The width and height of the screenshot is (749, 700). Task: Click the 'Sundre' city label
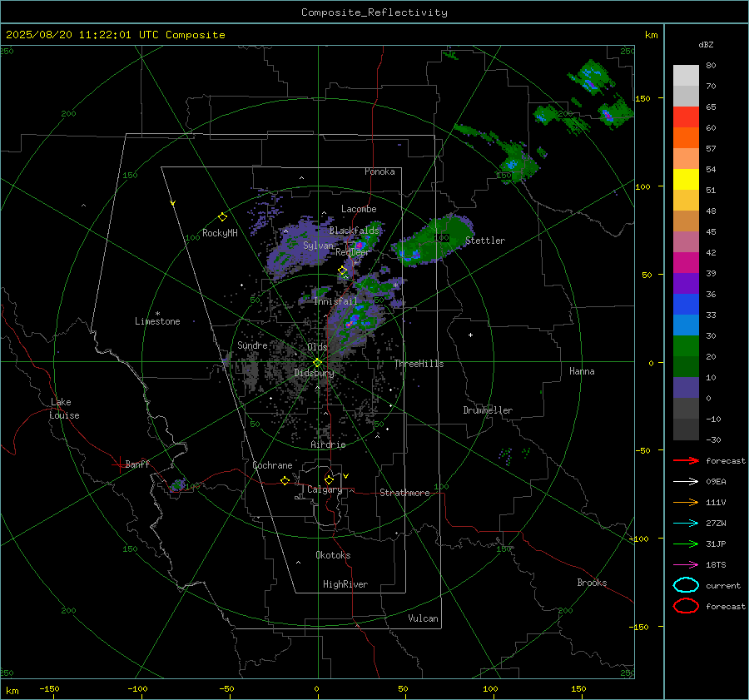[252, 345]
